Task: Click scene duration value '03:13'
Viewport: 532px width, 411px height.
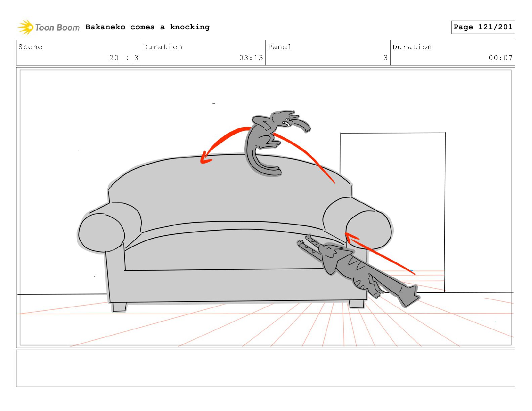Action: point(251,58)
